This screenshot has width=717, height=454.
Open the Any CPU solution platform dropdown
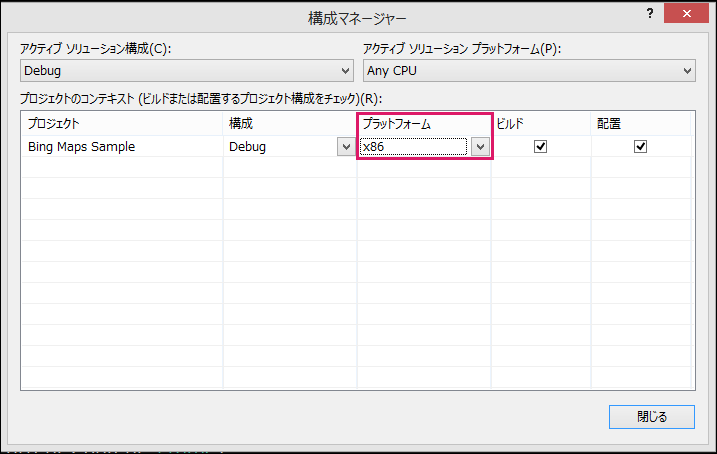point(529,71)
